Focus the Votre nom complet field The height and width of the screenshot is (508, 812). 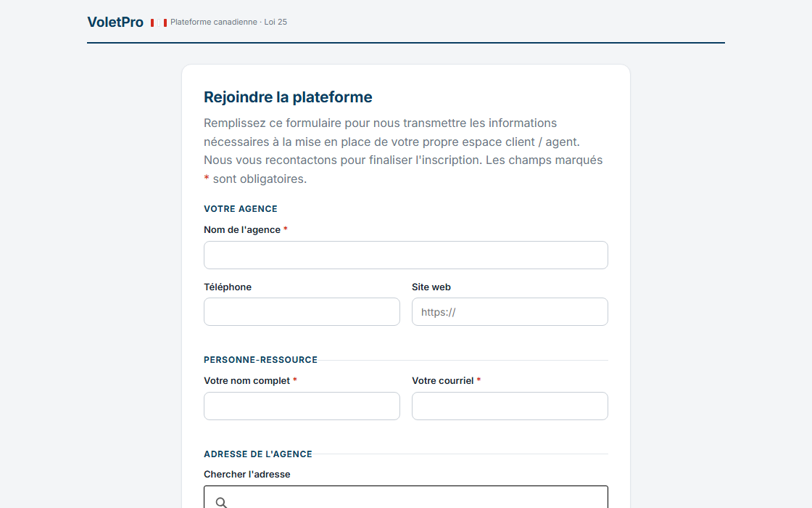click(x=302, y=406)
